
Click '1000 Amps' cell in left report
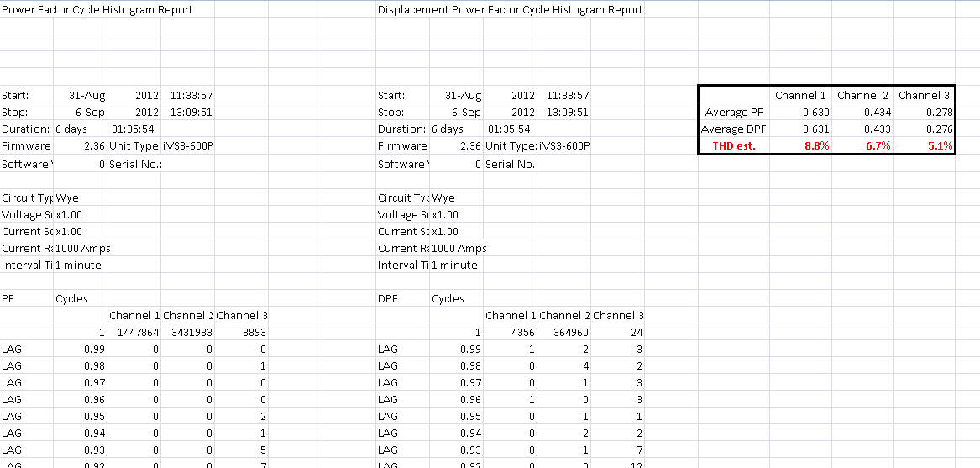coord(82,248)
